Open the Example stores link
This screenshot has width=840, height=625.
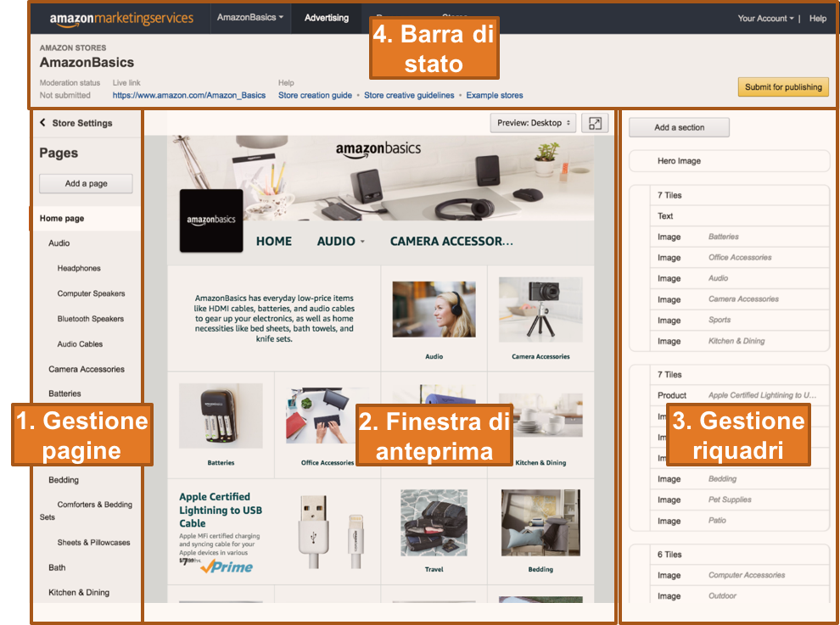(495, 95)
